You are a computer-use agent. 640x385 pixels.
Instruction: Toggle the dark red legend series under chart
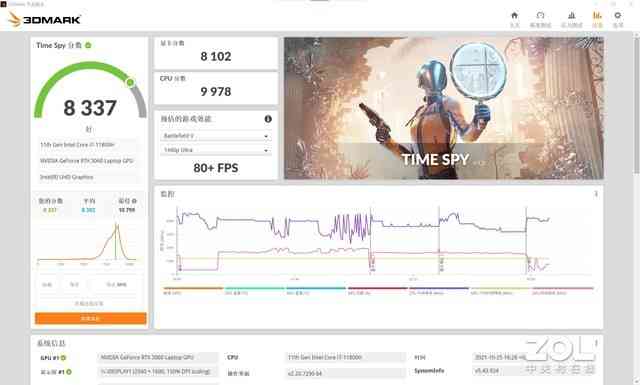pos(378,288)
